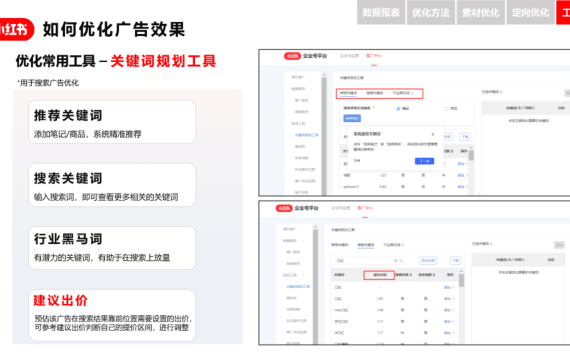
Task: Click info icon beside 已选关键词 in upper screenshot
Action: pos(501,92)
